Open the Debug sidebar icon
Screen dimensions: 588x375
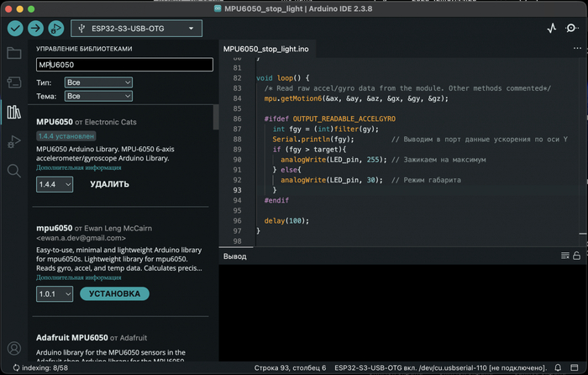[x=14, y=141]
